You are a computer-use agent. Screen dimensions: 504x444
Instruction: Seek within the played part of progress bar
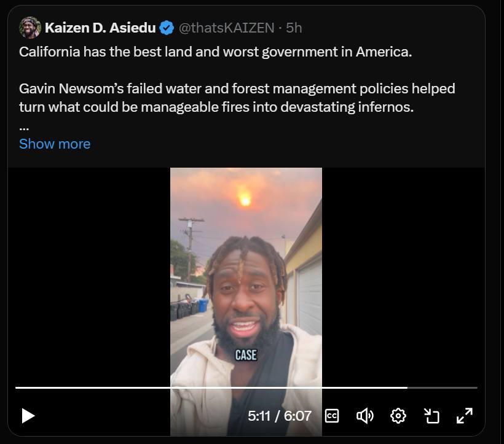coord(209,388)
